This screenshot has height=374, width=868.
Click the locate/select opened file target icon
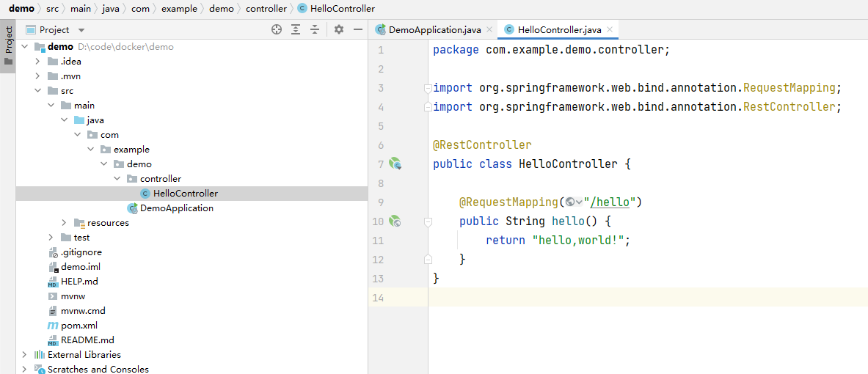pos(277,30)
